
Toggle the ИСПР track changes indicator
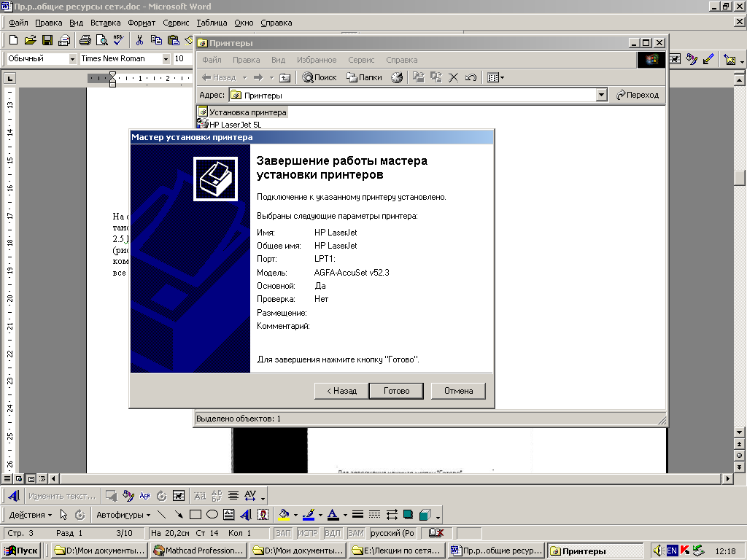(308, 533)
